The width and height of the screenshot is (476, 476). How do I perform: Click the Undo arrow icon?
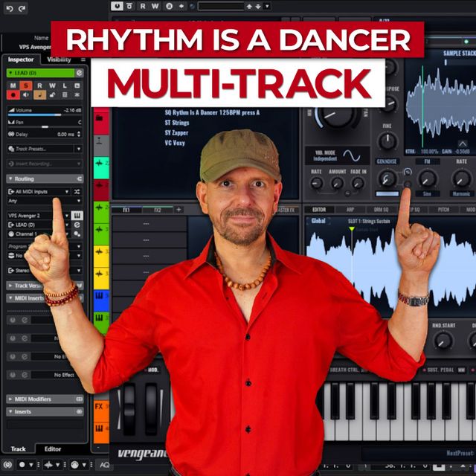(x=10, y=8)
